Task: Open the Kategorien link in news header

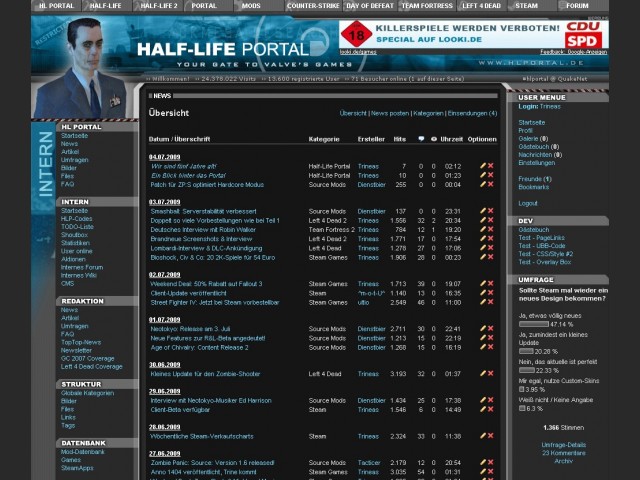Action: coord(428,113)
